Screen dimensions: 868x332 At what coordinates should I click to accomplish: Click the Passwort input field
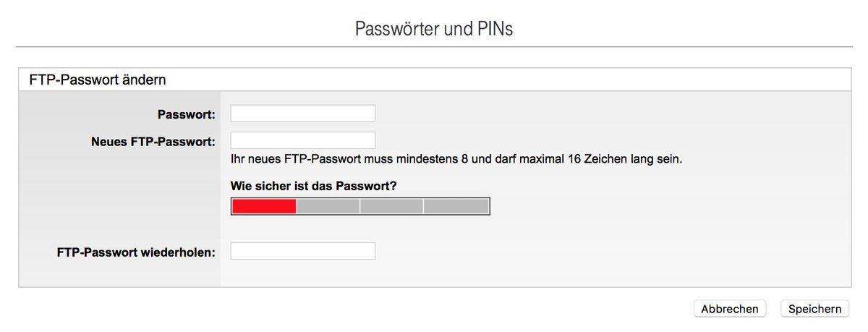point(302,114)
